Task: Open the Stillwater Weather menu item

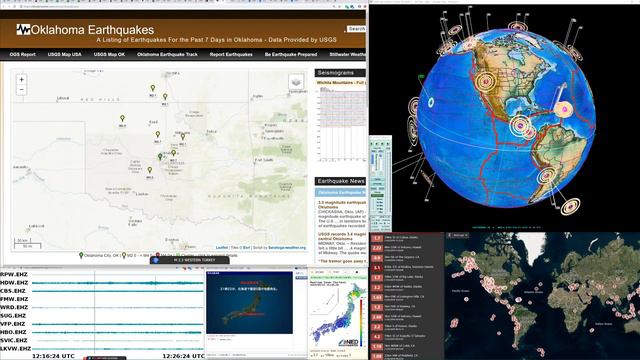Action: 347,54
